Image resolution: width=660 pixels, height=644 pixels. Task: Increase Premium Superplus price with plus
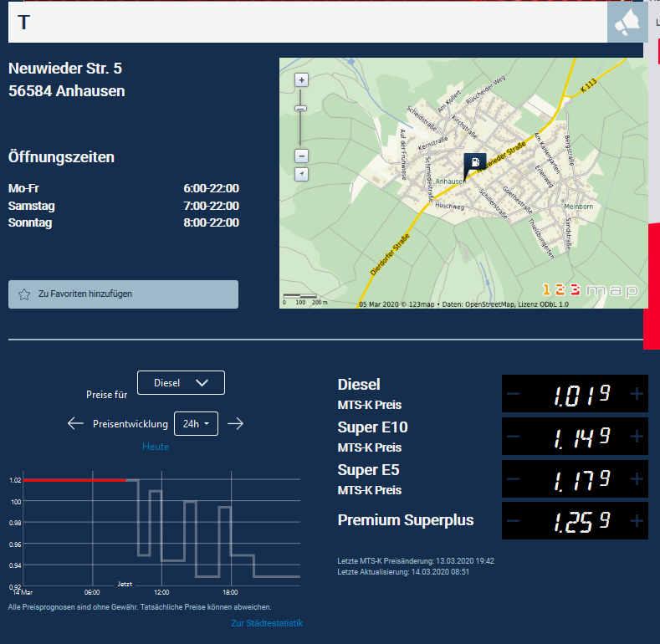point(637,521)
